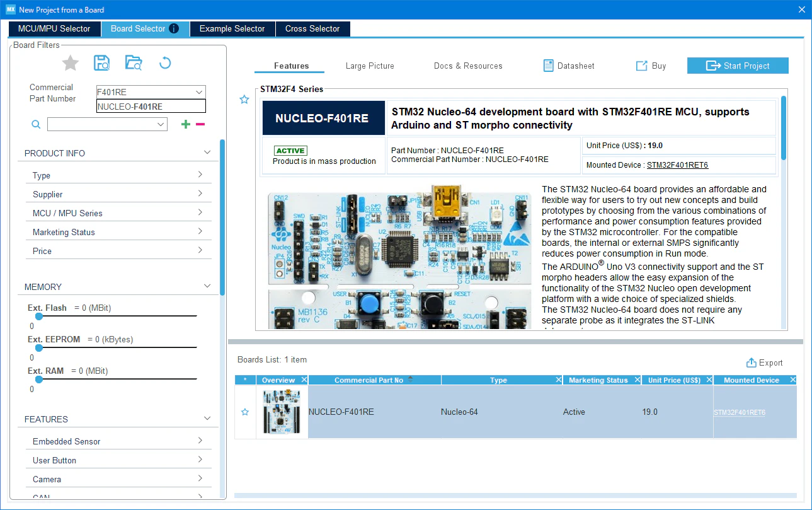Star the NUCLEO-F401RE row in the Boards List

click(245, 412)
